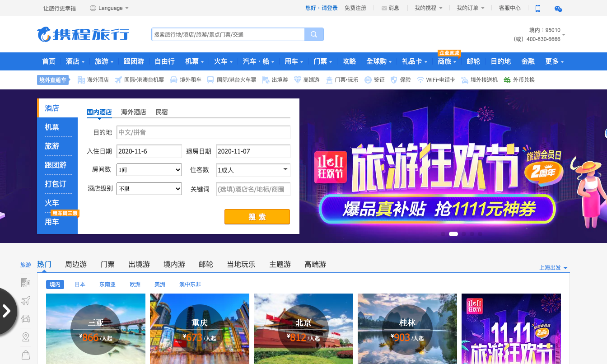Open 客服中心 link
The image size is (607, 364).
[510, 8]
